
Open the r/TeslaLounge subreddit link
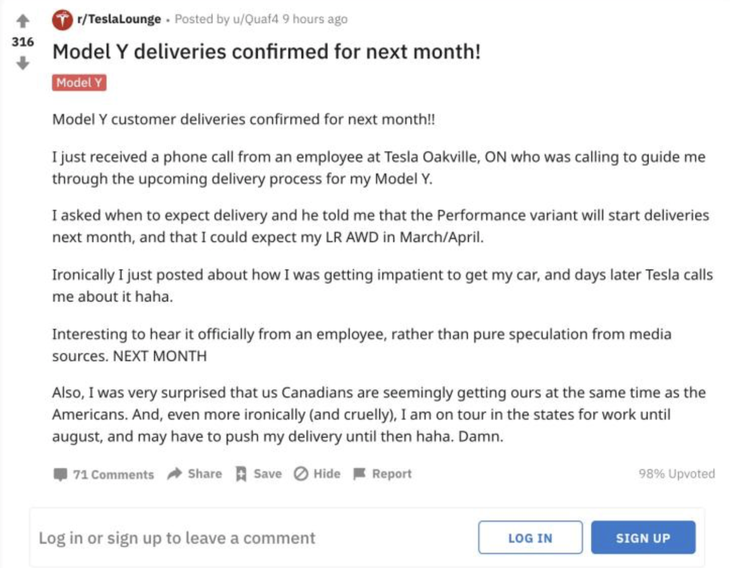point(120,19)
